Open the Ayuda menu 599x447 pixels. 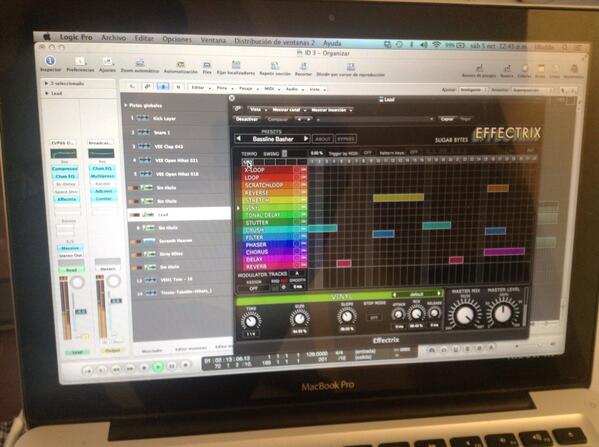point(332,43)
